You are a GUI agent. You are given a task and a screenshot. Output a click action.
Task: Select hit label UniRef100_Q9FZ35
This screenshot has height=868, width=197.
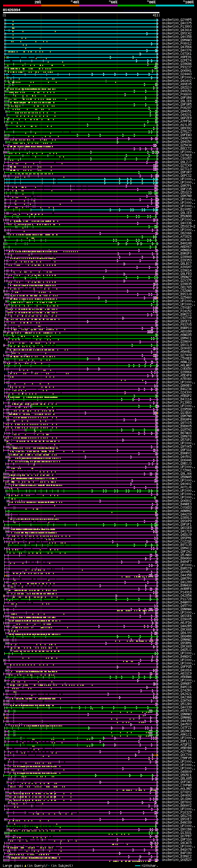tap(177, 189)
